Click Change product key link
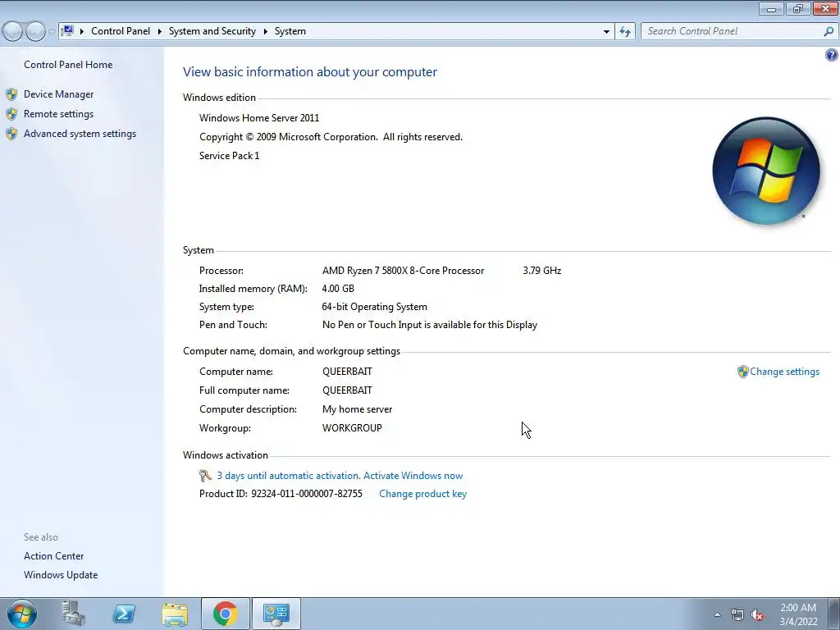The width and height of the screenshot is (840, 630). 422,494
